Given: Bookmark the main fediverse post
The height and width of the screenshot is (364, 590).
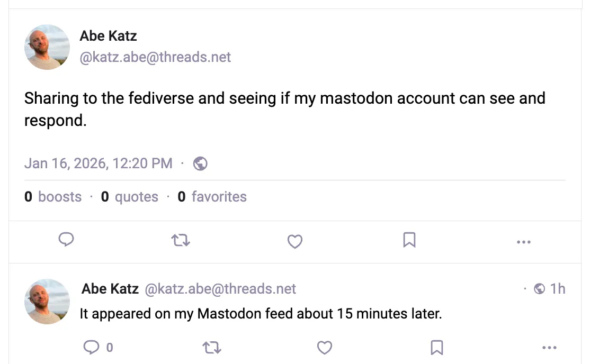Looking at the screenshot, I should [x=409, y=241].
